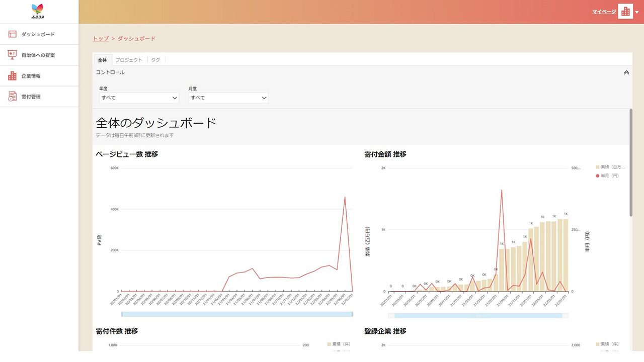The width and height of the screenshot is (644, 362).
Task: Collapse the コントロール panel chevron
Action: tap(626, 72)
